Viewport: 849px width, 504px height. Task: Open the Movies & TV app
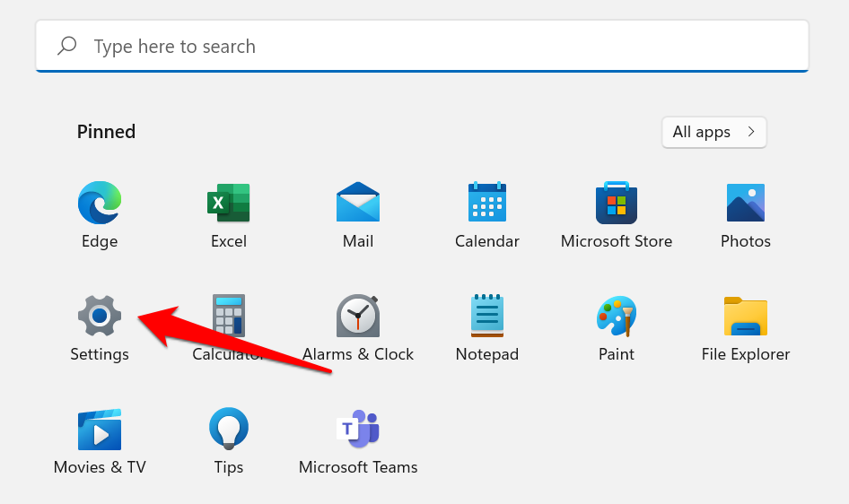point(100,430)
